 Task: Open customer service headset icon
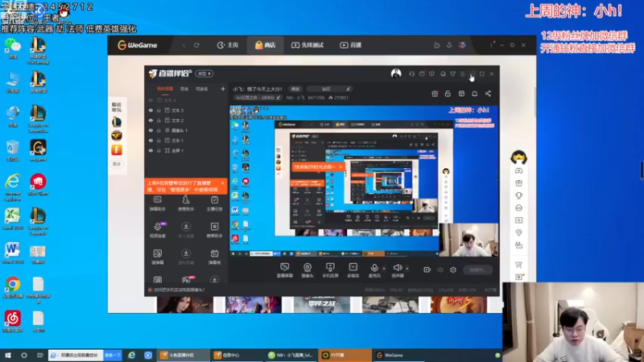pos(411,74)
